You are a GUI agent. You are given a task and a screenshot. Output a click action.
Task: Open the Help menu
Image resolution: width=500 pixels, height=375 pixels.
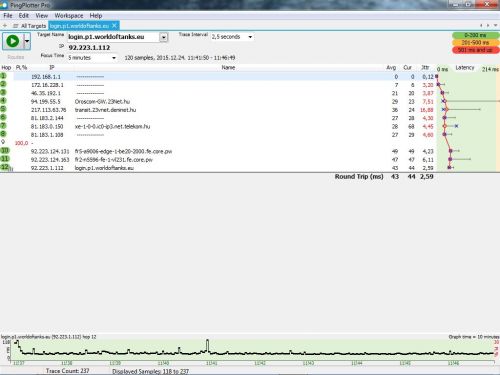click(96, 16)
